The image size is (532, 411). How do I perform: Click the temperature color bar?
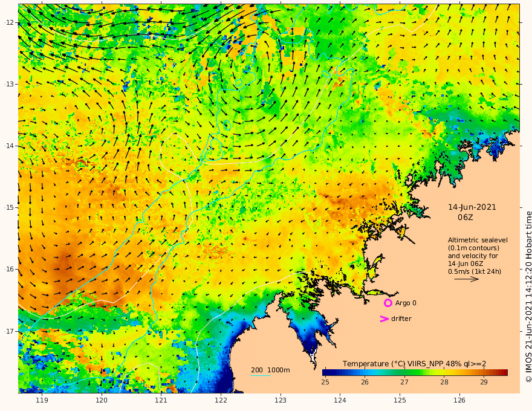415,373
